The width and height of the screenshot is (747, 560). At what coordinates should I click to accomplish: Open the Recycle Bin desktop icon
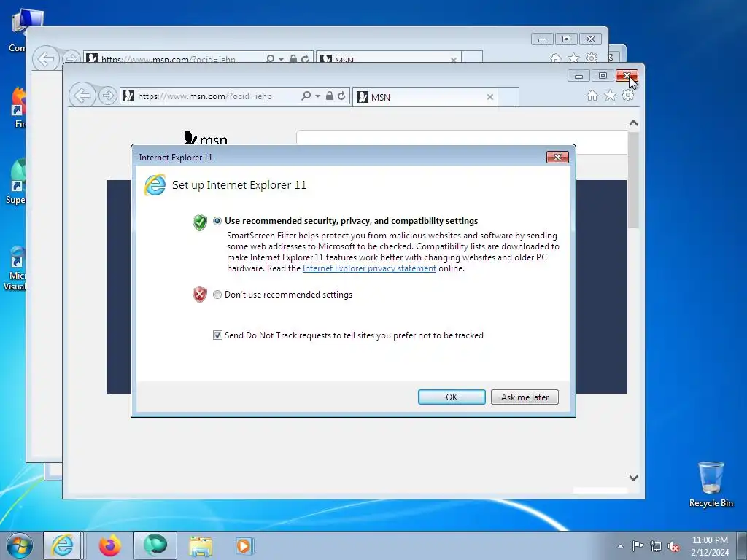tap(711, 484)
